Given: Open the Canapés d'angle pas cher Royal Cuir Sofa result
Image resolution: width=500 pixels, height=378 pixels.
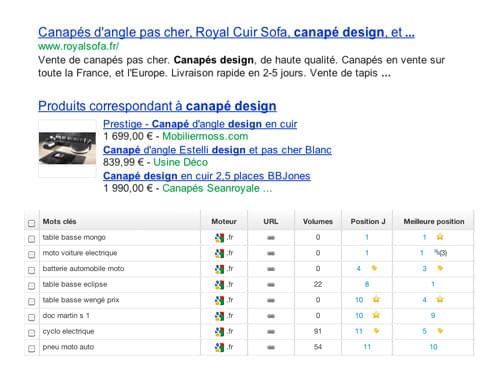Looking at the screenshot, I should point(226,32).
